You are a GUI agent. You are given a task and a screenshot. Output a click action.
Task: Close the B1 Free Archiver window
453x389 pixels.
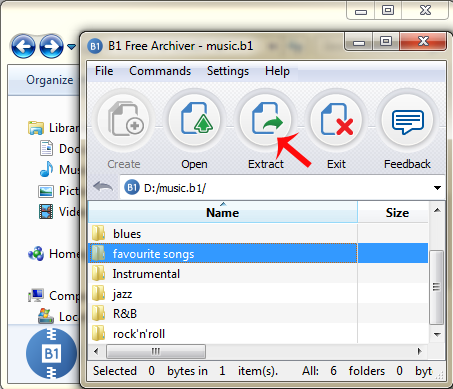[x=423, y=42]
